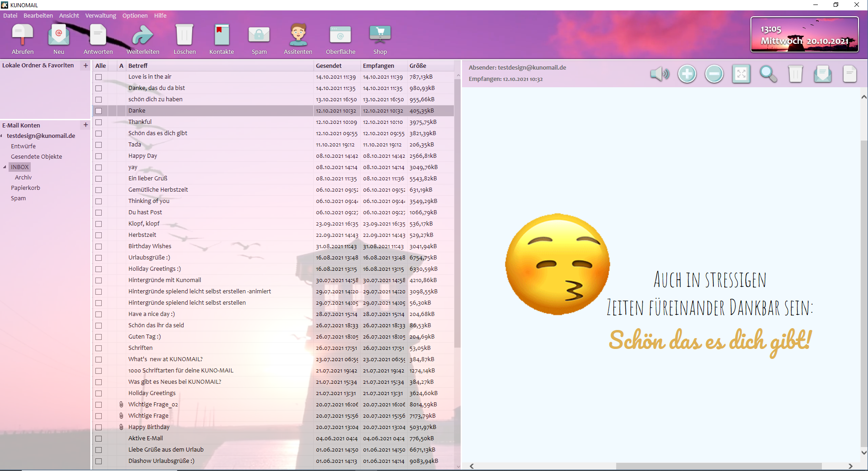Open the Spam folder in sidebar
The image size is (868, 471).
(x=18, y=198)
